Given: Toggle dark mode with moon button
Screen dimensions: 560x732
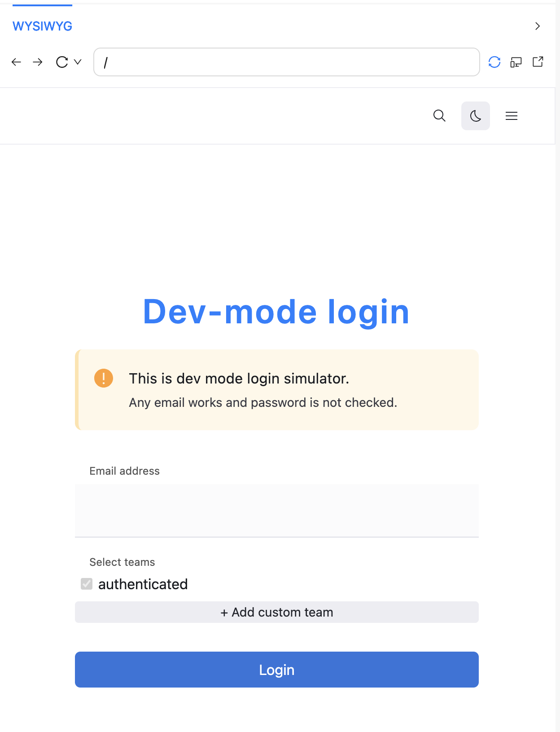Looking at the screenshot, I should click(475, 116).
